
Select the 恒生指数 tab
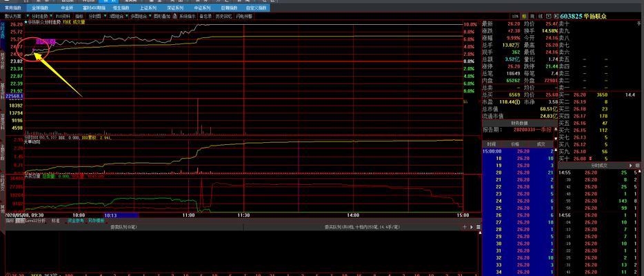coord(121,8)
